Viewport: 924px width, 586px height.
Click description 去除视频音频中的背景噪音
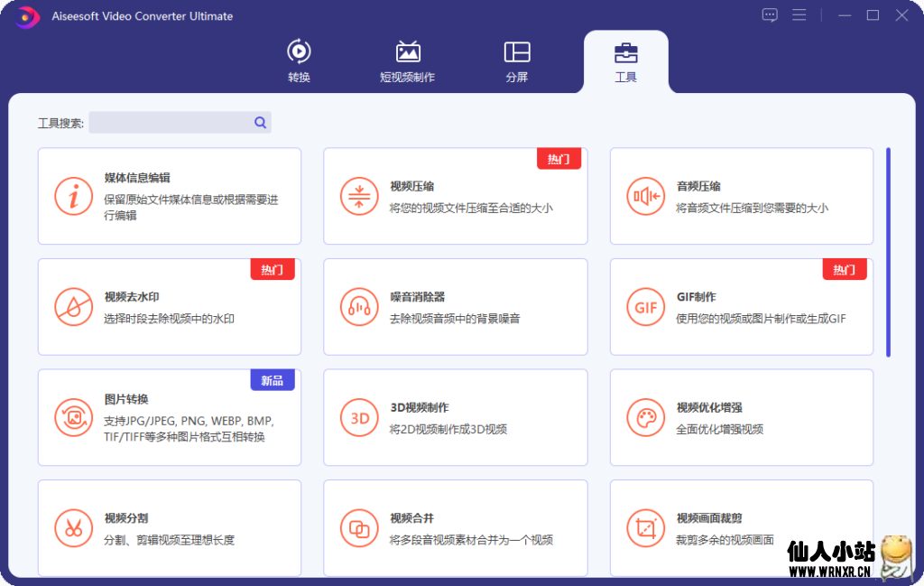[x=455, y=319]
